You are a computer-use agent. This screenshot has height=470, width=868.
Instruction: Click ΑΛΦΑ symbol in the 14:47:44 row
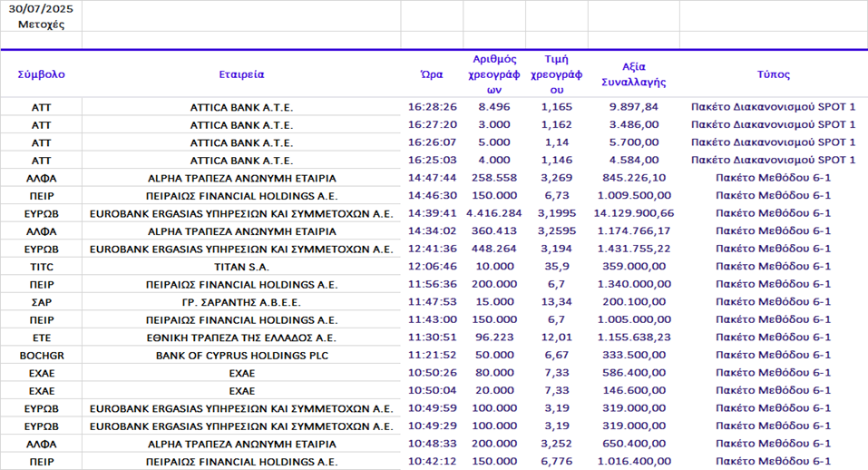coord(41,178)
